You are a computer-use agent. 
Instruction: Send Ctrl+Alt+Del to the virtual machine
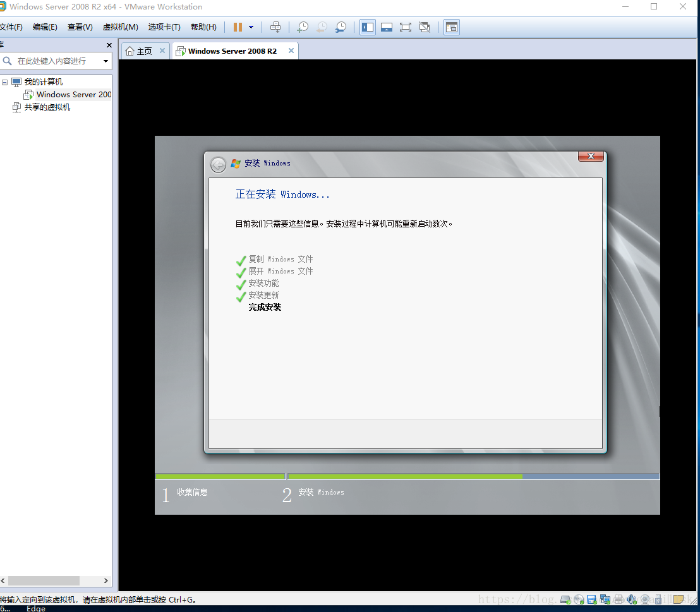pyautogui.click(x=275, y=27)
